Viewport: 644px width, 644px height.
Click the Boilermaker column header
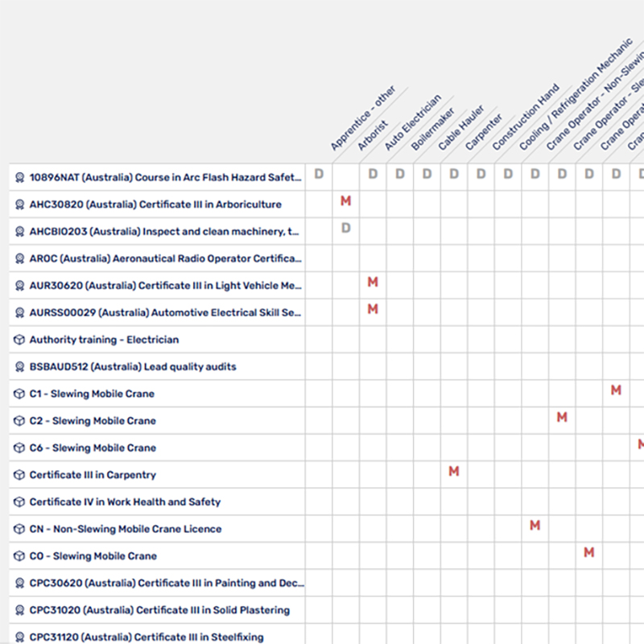[432, 129]
